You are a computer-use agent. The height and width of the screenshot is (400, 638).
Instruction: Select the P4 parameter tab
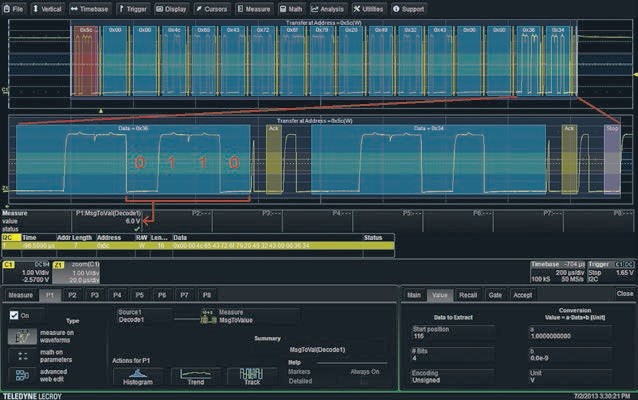tap(117, 295)
